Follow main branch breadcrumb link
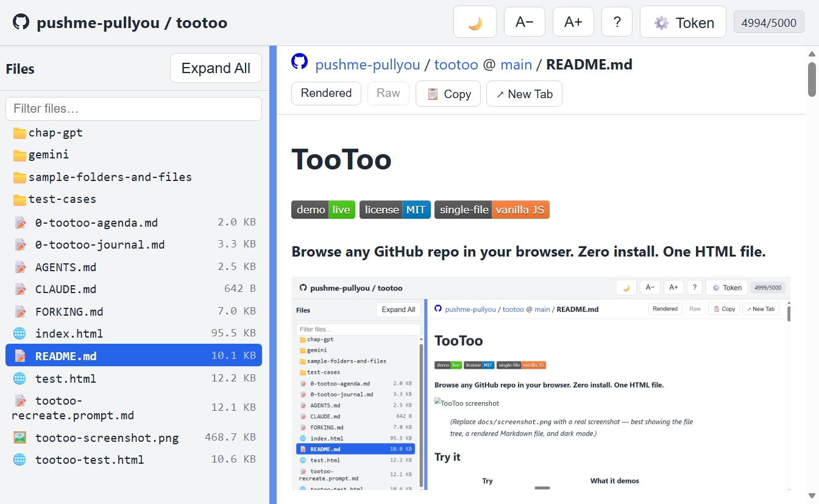 [516, 64]
